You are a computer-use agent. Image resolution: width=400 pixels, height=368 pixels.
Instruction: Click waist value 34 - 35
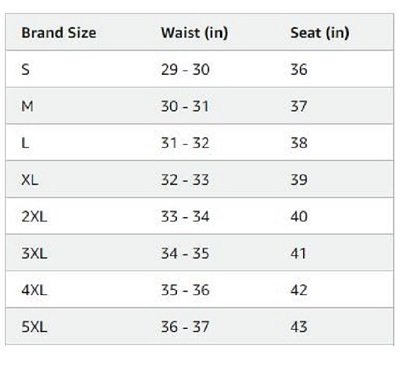pyautogui.click(x=185, y=253)
